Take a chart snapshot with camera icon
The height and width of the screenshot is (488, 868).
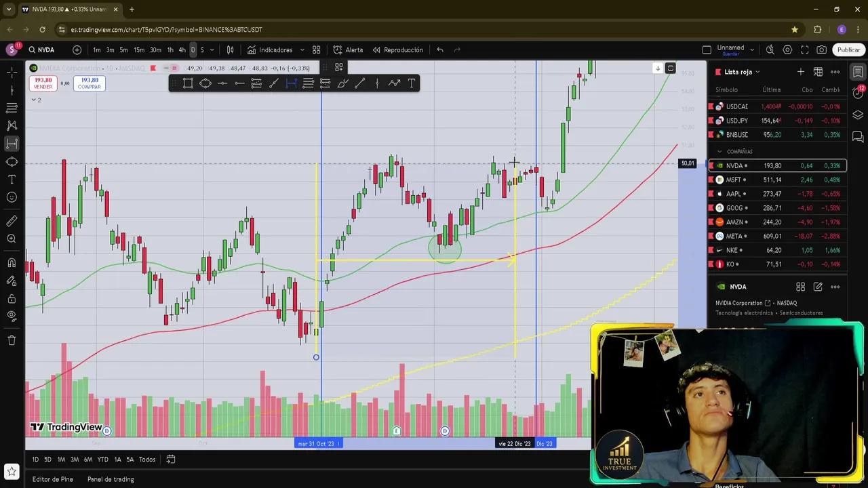(x=822, y=49)
